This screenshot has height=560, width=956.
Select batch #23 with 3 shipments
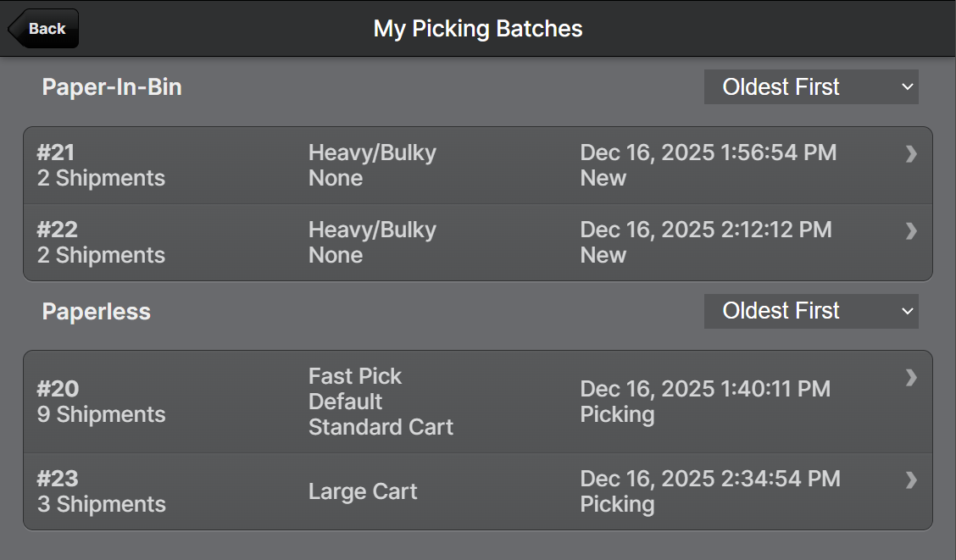[x=101, y=491]
